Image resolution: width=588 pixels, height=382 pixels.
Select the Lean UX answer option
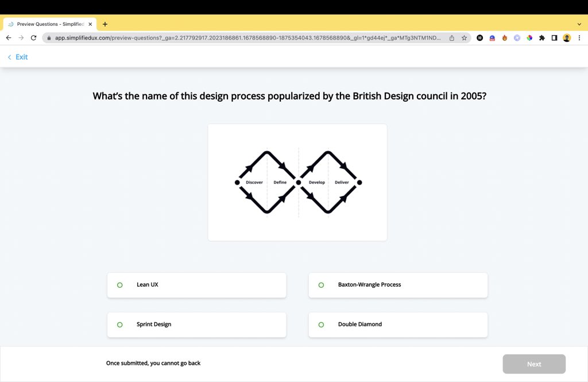196,285
